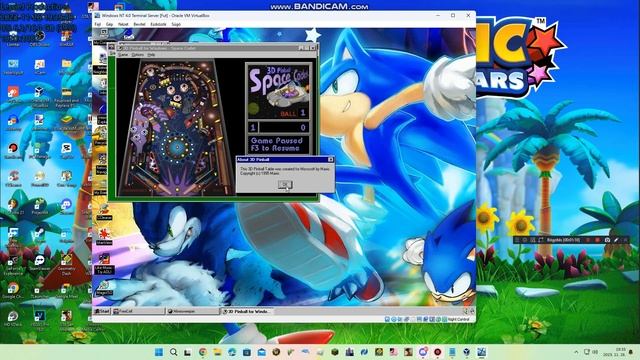Open the Bevitel menu in VirtualBox
The image size is (640, 360).
coord(139,24)
